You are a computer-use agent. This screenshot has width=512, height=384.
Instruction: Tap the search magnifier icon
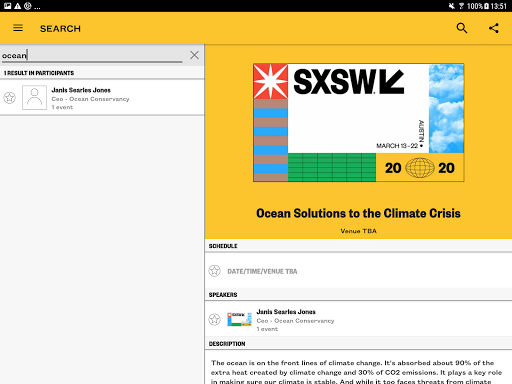(462, 28)
